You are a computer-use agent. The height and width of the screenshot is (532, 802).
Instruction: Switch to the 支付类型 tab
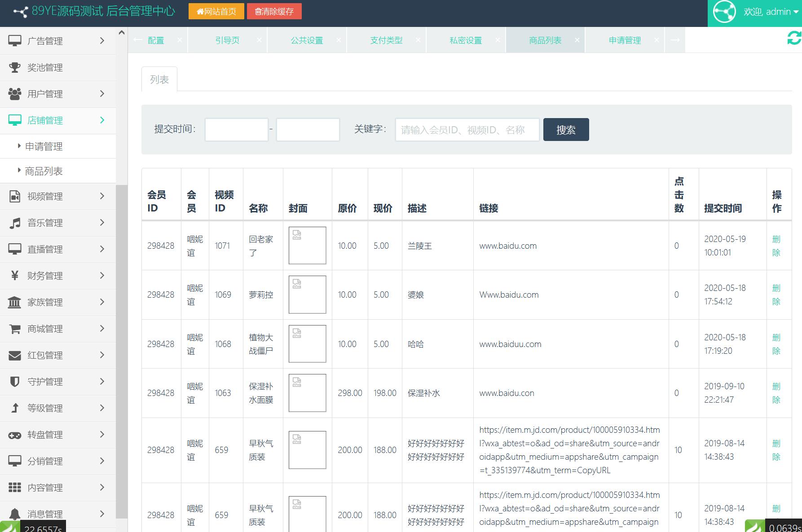point(386,40)
